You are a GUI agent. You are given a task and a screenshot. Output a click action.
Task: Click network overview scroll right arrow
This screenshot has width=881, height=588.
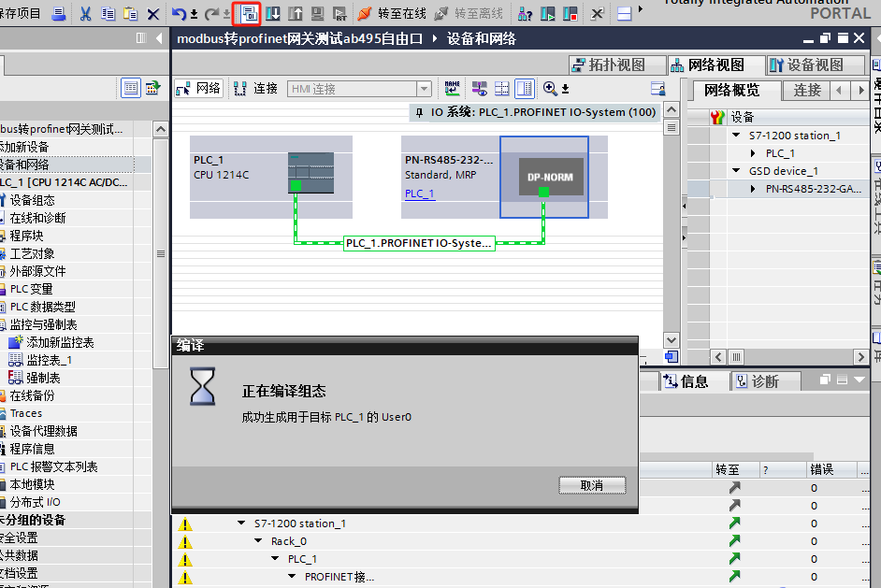pyautogui.click(x=860, y=357)
